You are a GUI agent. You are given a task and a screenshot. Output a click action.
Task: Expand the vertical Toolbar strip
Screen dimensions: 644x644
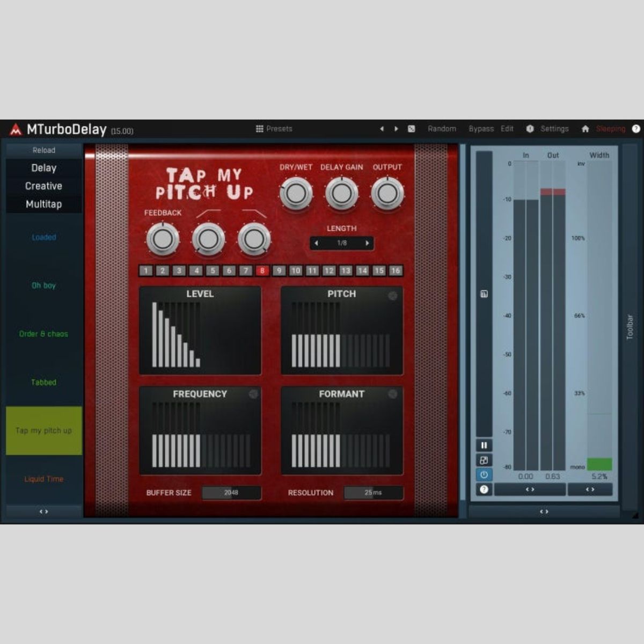[630, 327]
